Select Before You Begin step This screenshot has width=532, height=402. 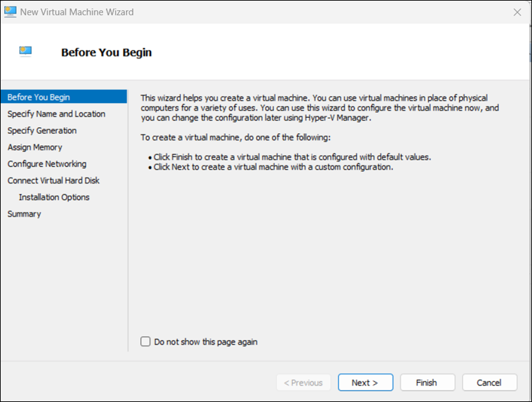pyautogui.click(x=64, y=97)
